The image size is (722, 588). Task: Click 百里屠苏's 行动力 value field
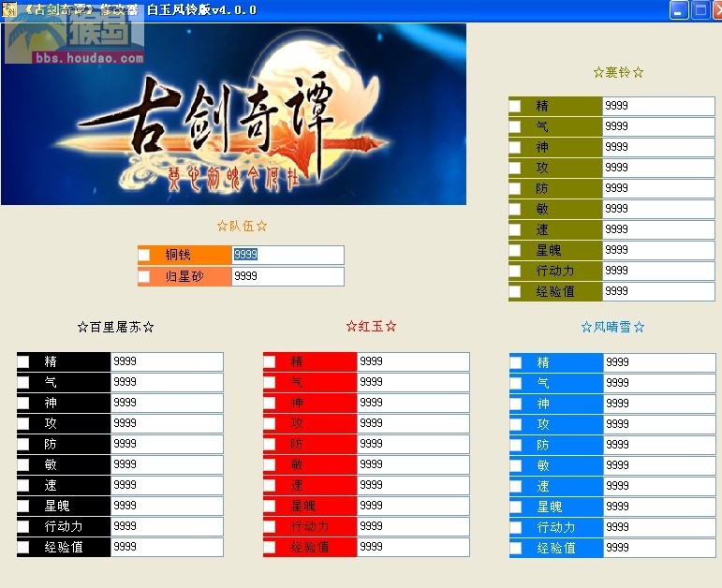pyautogui.click(x=167, y=526)
